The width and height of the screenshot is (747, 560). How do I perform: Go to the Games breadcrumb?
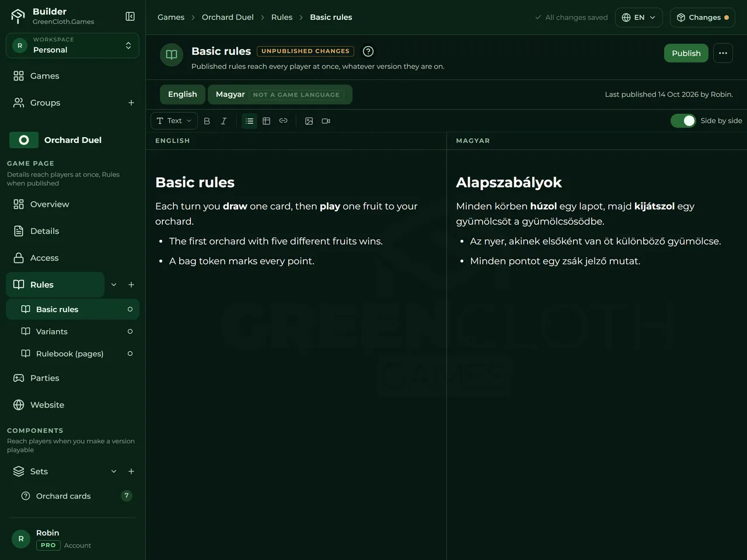click(x=171, y=17)
